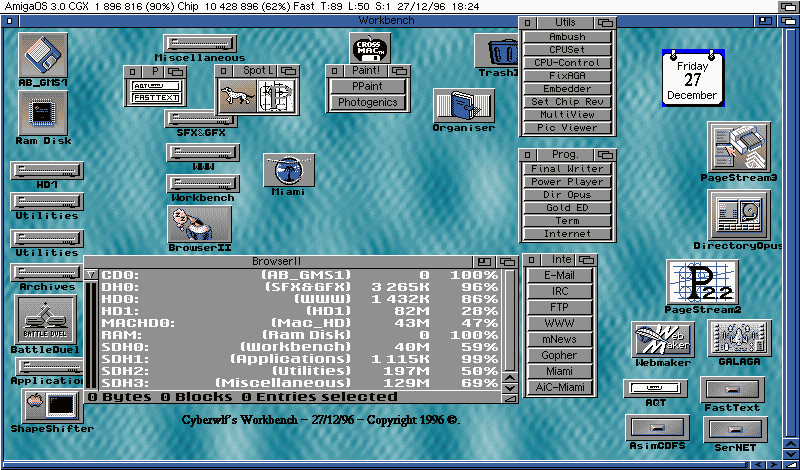Launch CPU-Control from Utils panel
The height and width of the screenshot is (470, 800).
(x=567, y=63)
